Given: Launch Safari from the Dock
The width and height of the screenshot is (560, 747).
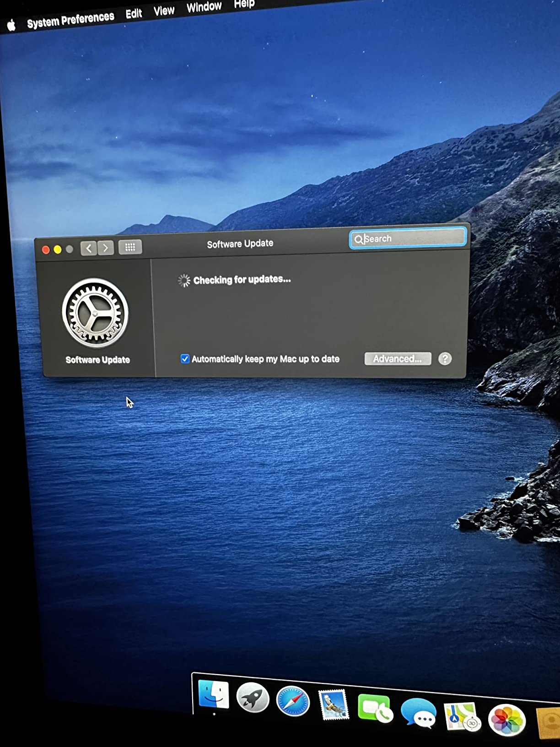Looking at the screenshot, I should pyautogui.click(x=293, y=701).
